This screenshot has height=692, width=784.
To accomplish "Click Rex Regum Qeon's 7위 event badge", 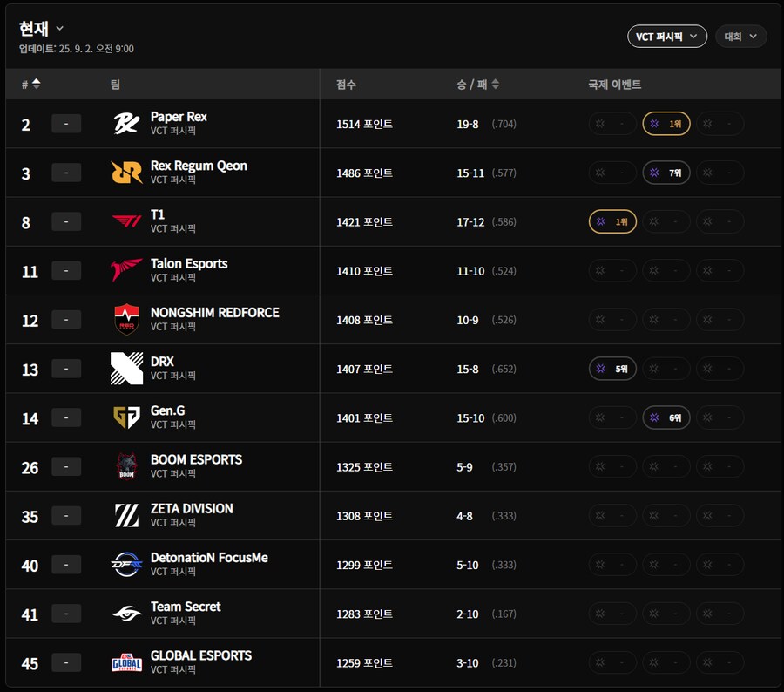I will (x=666, y=173).
